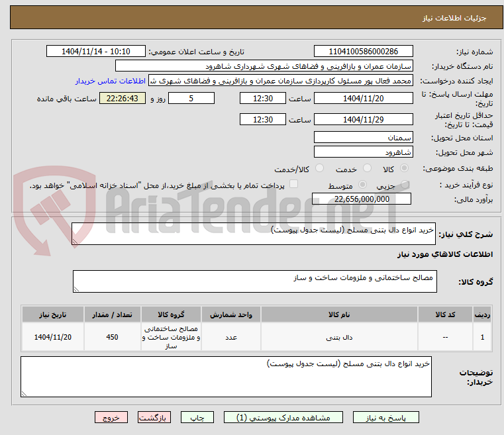The image size is (504, 435).
Task: Click the resize grip of general description box
Action: 75,242
